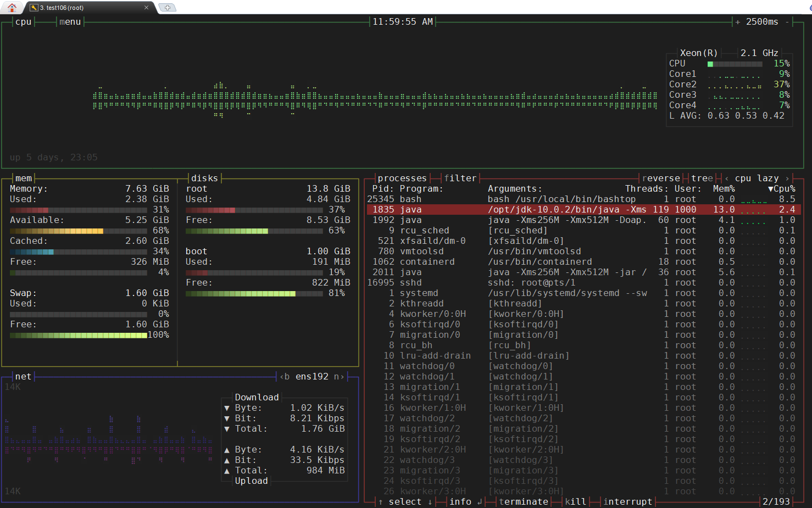Switch to previous sort column arrow
Image resolution: width=812 pixels, height=508 pixels.
pyautogui.click(x=726, y=178)
